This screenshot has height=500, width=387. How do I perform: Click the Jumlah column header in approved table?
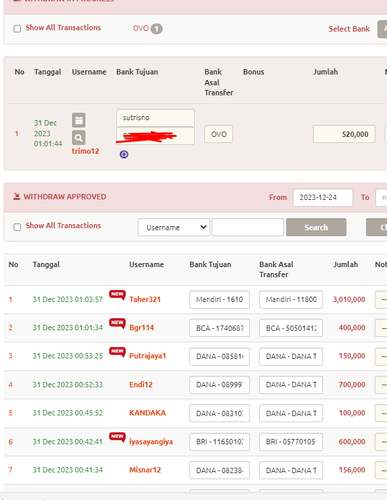coord(346,264)
